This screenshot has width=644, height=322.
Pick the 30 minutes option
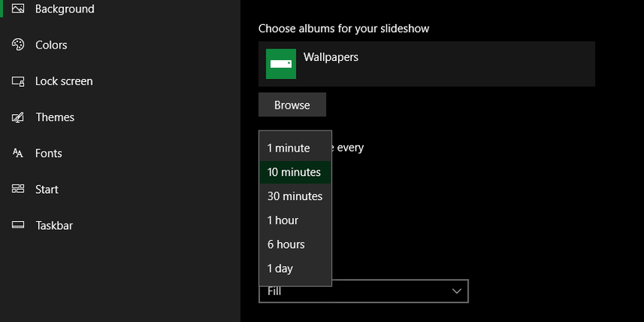[295, 196]
